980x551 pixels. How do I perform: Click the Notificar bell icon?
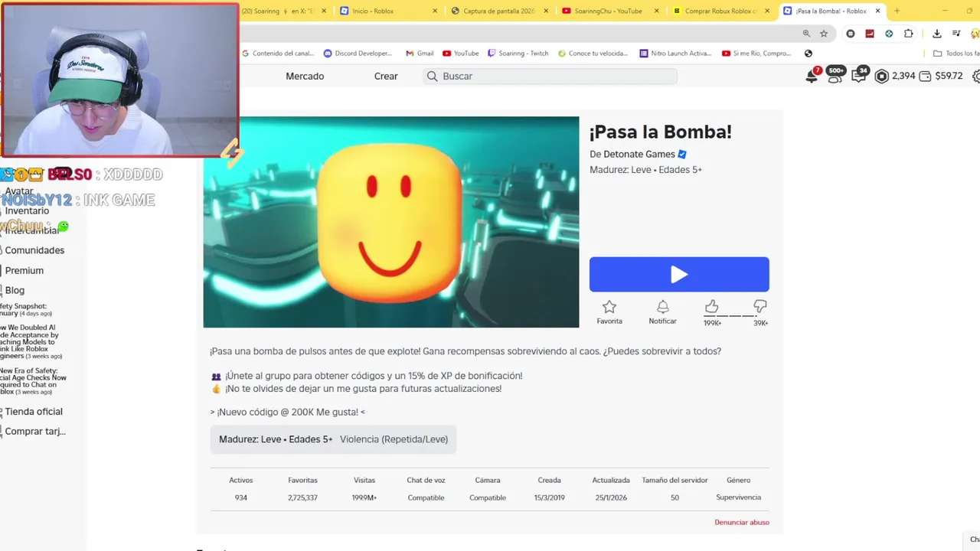pyautogui.click(x=663, y=307)
